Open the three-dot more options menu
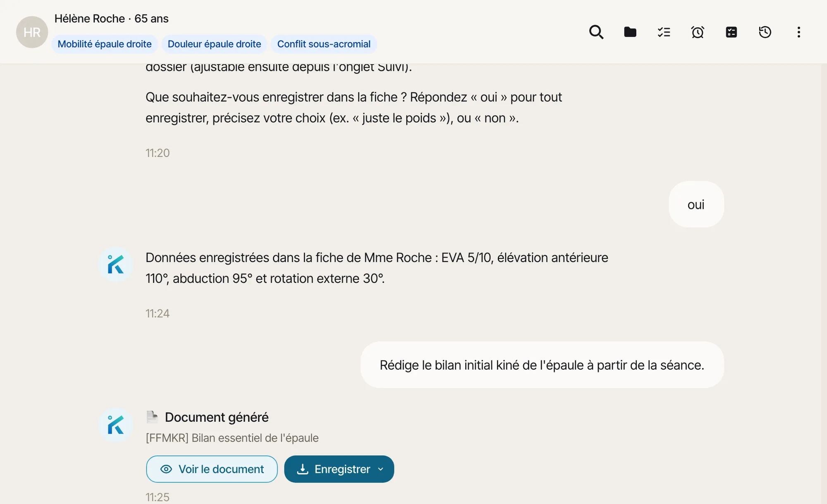 coord(798,32)
